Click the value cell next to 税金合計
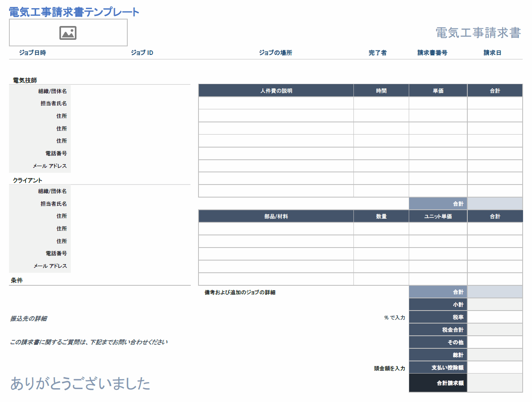 point(495,330)
